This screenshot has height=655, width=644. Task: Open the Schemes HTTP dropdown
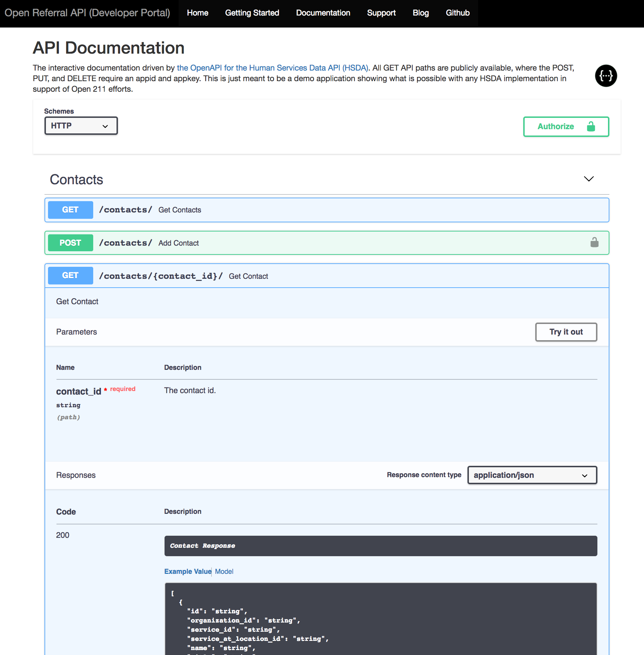81,125
